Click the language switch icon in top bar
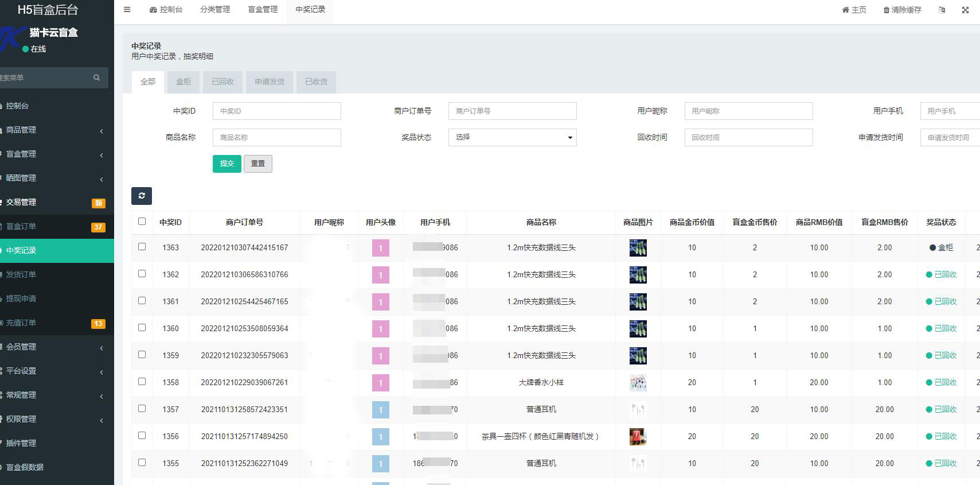Image resolution: width=980 pixels, height=485 pixels. (x=942, y=10)
